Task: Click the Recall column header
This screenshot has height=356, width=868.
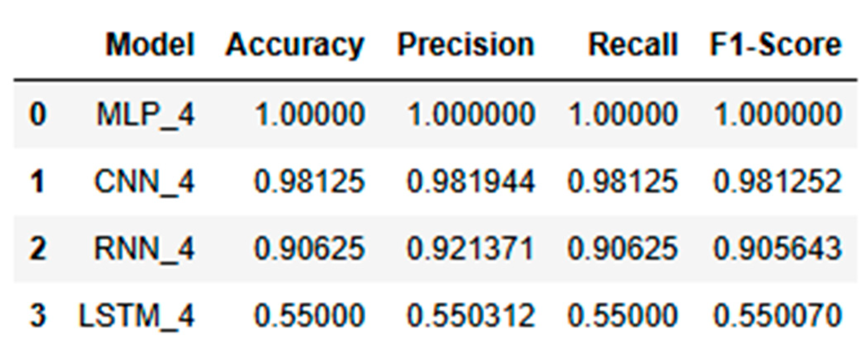Action: click(x=633, y=45)
